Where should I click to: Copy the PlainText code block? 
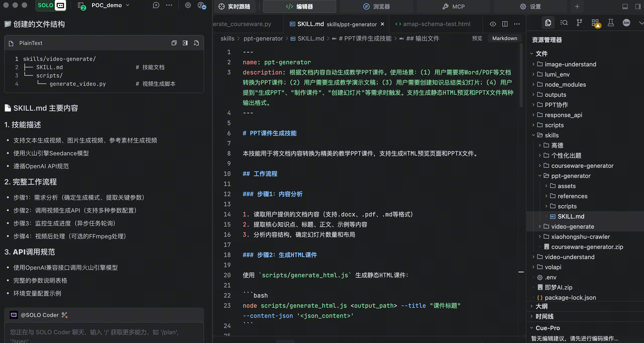(174, 43)
